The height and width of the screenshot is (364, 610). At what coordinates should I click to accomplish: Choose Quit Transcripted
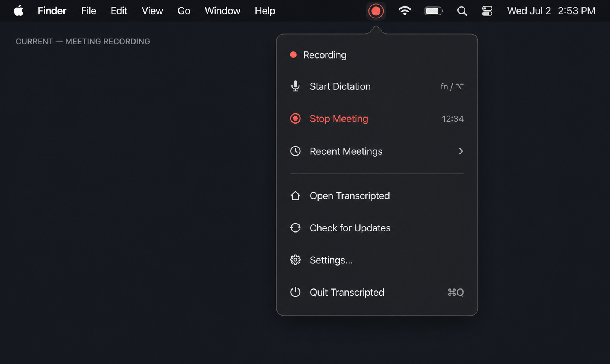tap(377, 292)
